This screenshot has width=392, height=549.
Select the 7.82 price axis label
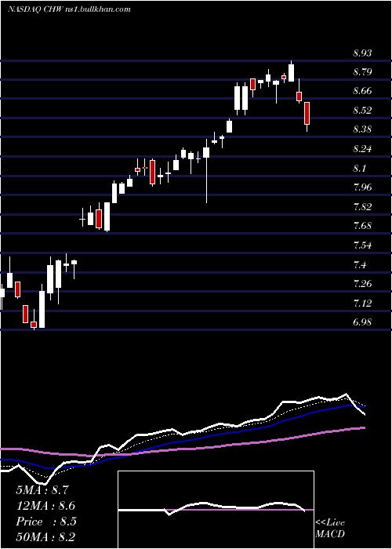click(362, 206)
